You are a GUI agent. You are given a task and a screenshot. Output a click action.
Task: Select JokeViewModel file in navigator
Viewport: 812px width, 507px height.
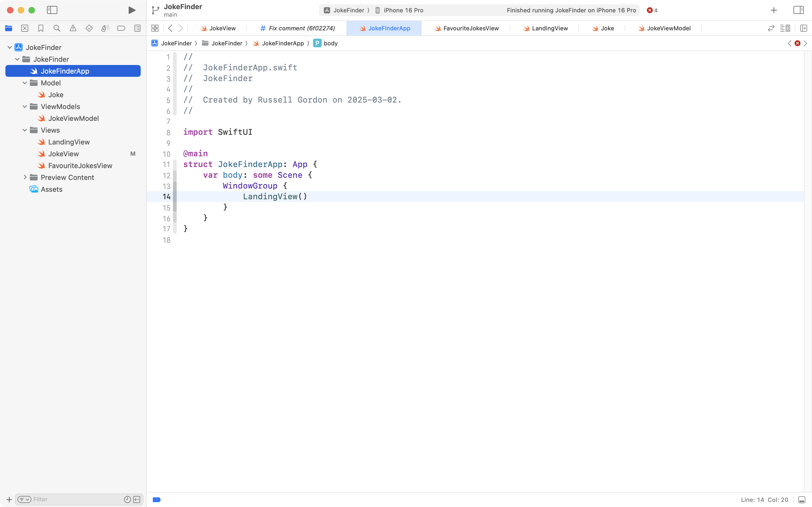tap(73, 118)
